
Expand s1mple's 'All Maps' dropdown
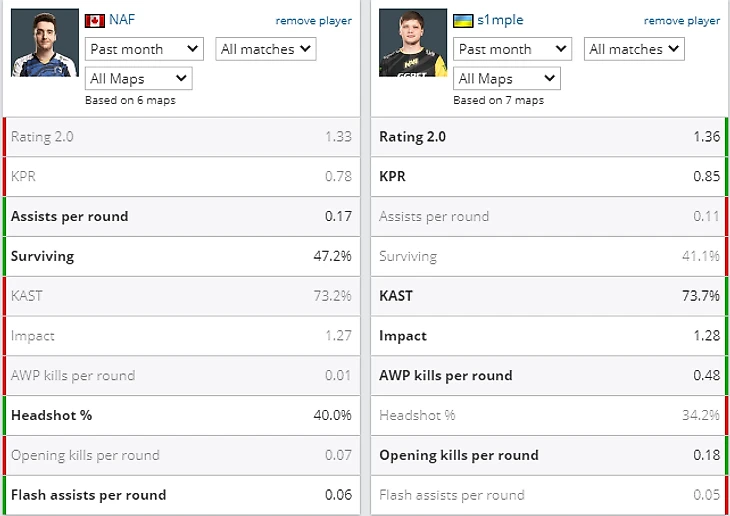point(506,78)
